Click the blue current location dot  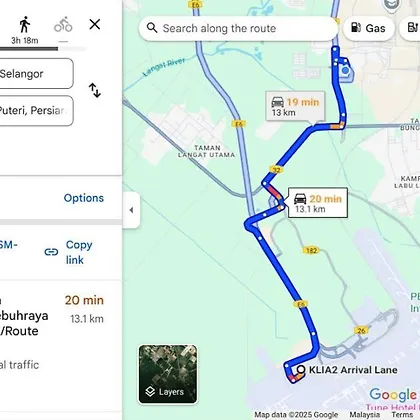[346, 71]
